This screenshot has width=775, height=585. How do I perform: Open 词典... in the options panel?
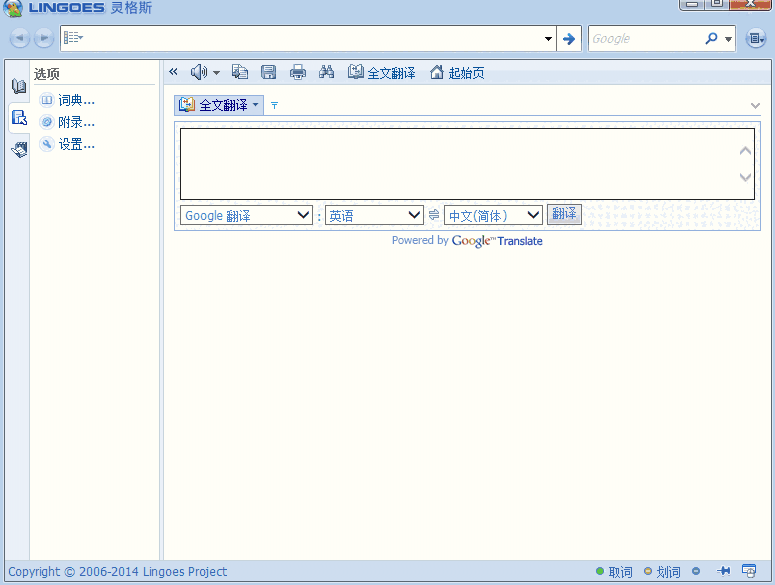click(76, 100)
